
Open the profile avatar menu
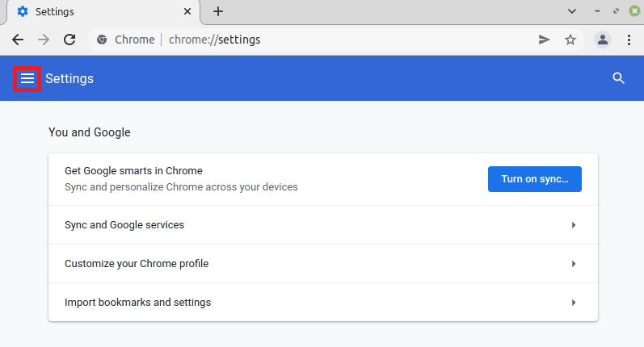(x=603, y=40)
